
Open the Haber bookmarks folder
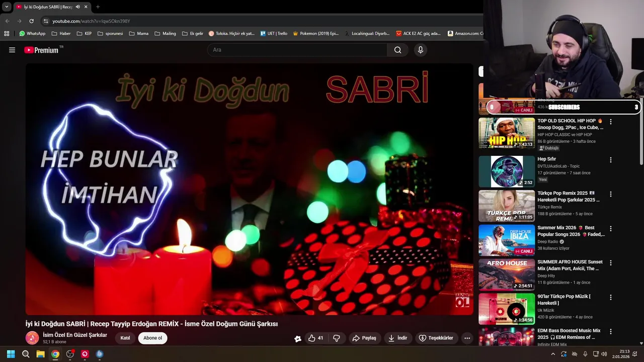click(60, 34)
